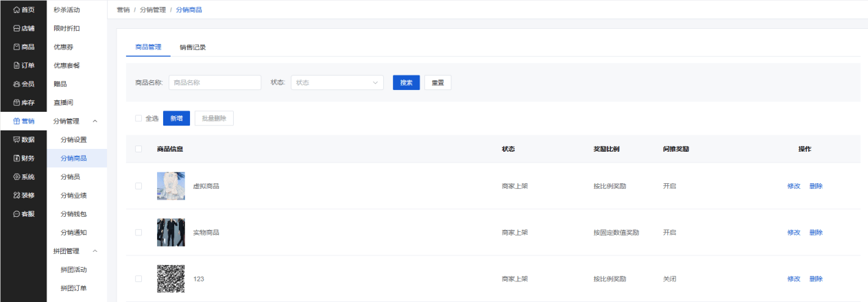Click the 间推奖励 column header
This screenshot has width=868, height=302.
[676, 149]
